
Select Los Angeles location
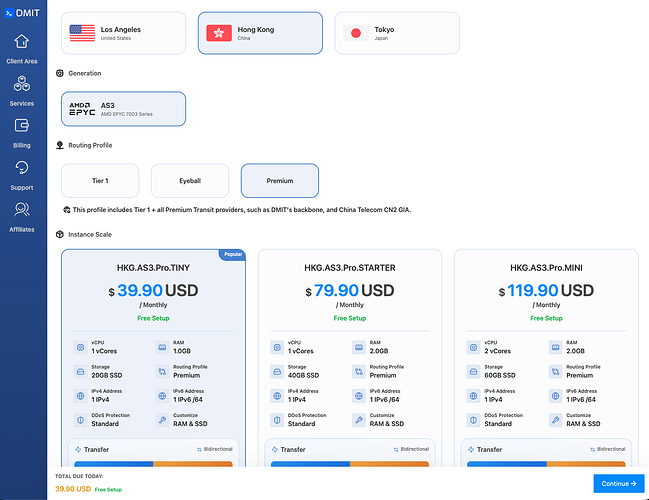123,33
